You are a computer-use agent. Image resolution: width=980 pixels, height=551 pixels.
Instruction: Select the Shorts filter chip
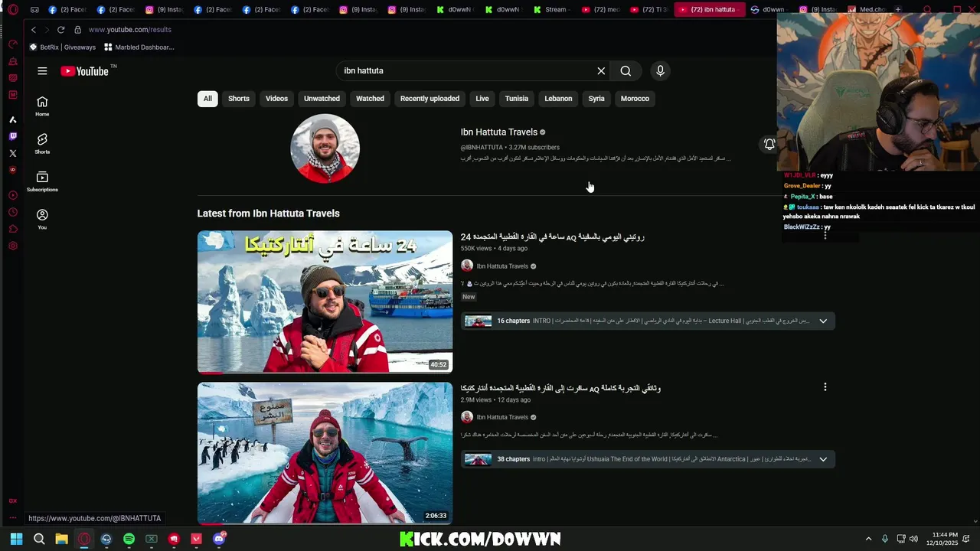point(239,99)
